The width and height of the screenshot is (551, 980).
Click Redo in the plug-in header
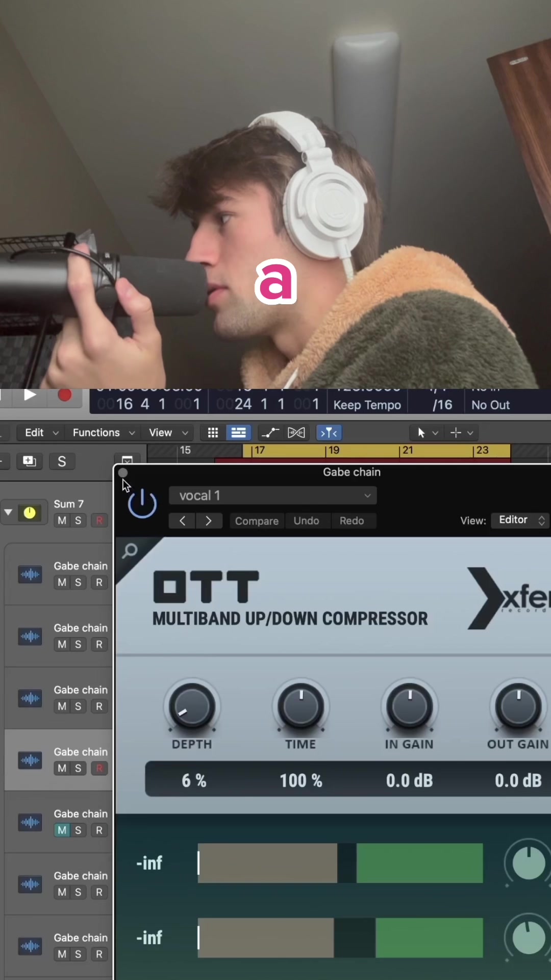tap(352, 521)
